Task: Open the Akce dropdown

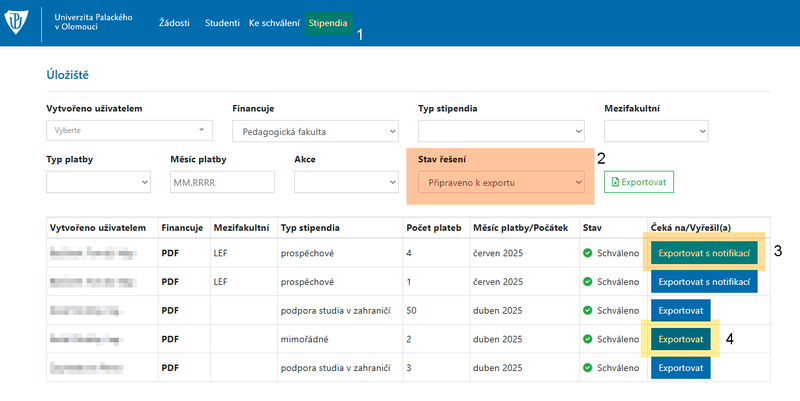Action: click(345, 183)
